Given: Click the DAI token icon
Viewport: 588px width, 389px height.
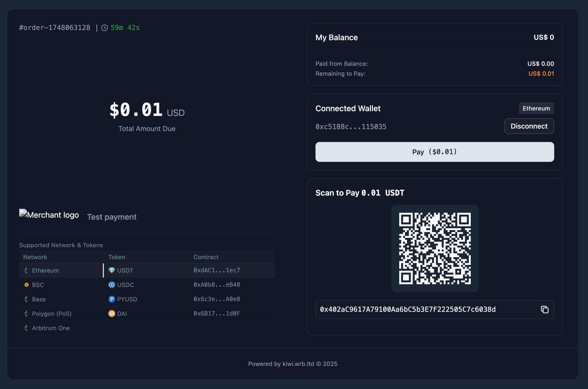Looking at the screenshot, I should [x=111, y=314].
